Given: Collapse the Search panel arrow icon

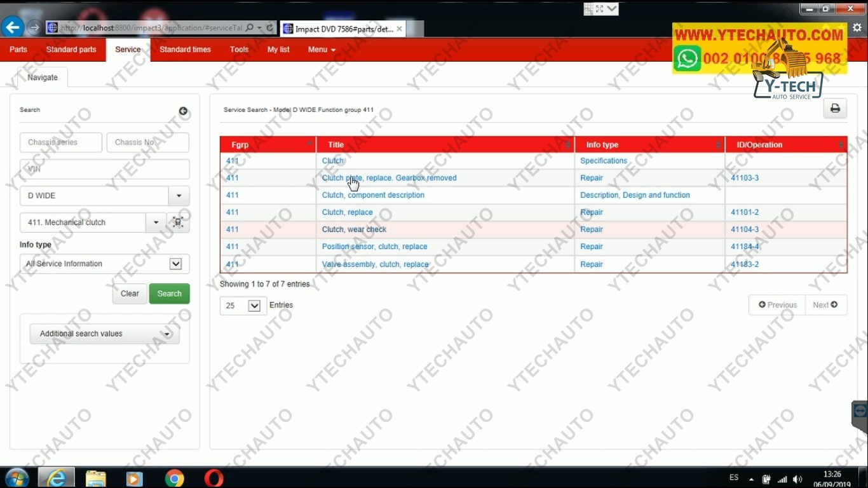Looking at the screenshot, I should (x=183, y=111).
